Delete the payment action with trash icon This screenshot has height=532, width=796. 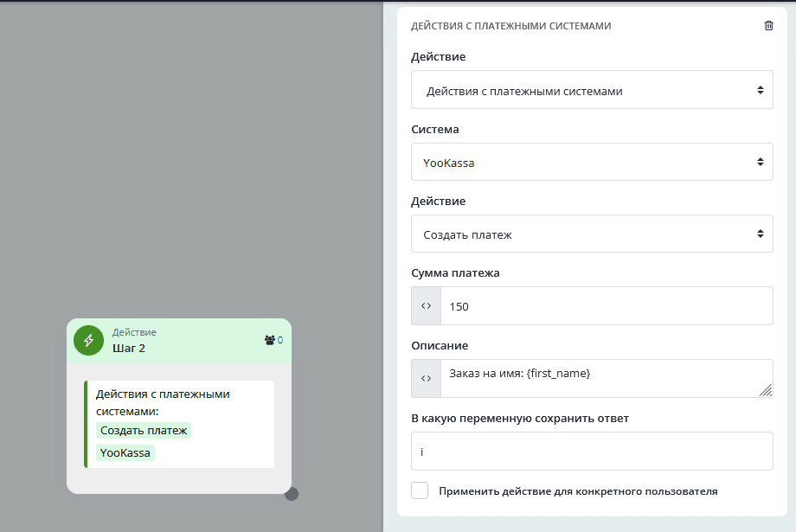click(768, 26)
